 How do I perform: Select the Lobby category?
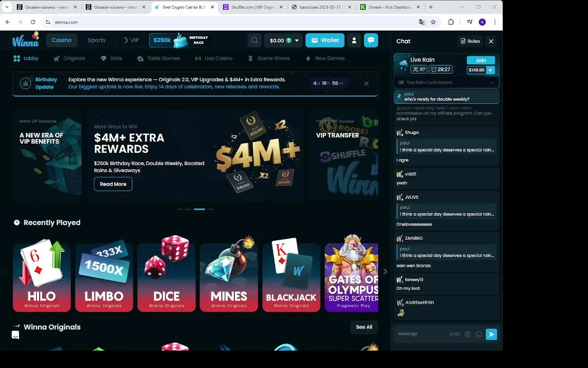click(x=26, y=58)
